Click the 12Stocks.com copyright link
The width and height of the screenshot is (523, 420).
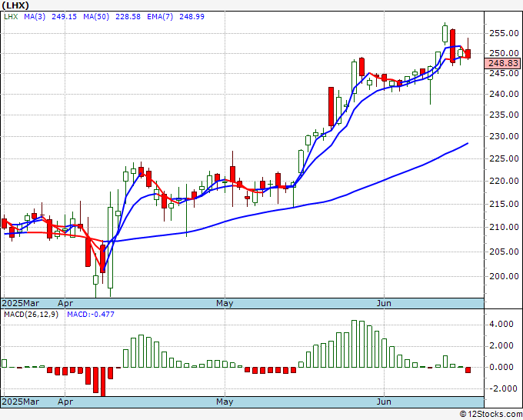[491, 415]
